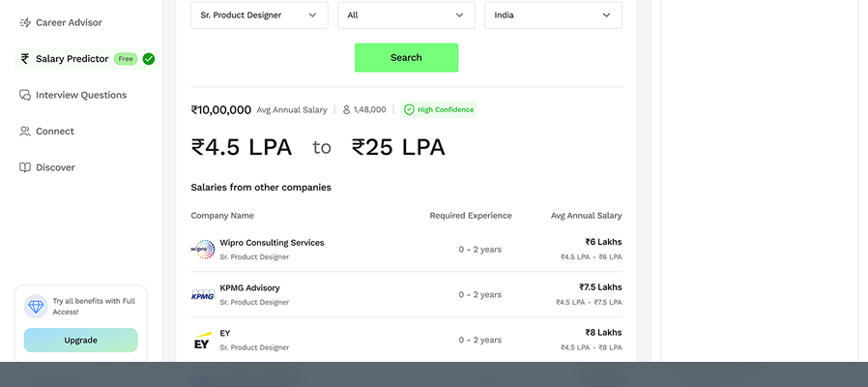Click the green checkmark next to Salary Predictor
The width and height of the screenshot is (868, 387).
148,59
